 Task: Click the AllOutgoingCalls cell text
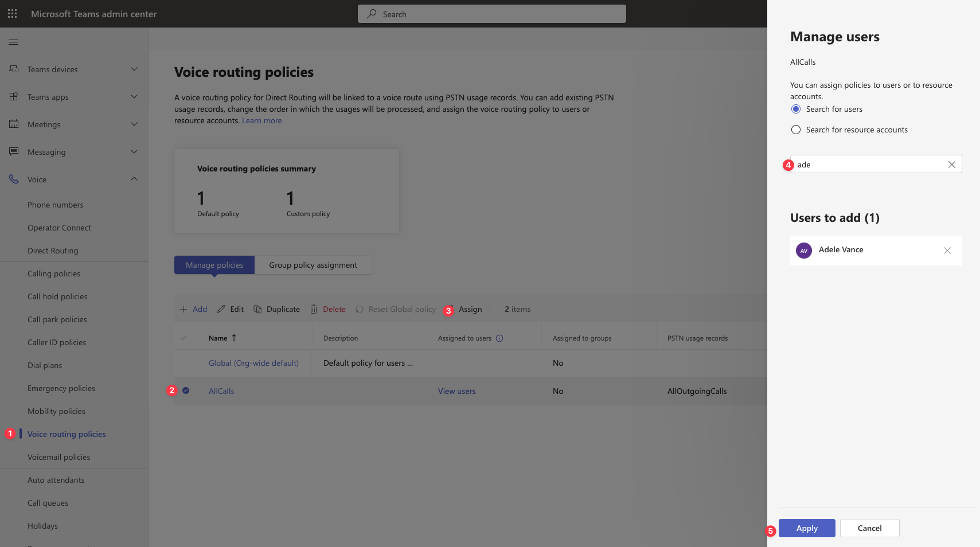(697, 391)
